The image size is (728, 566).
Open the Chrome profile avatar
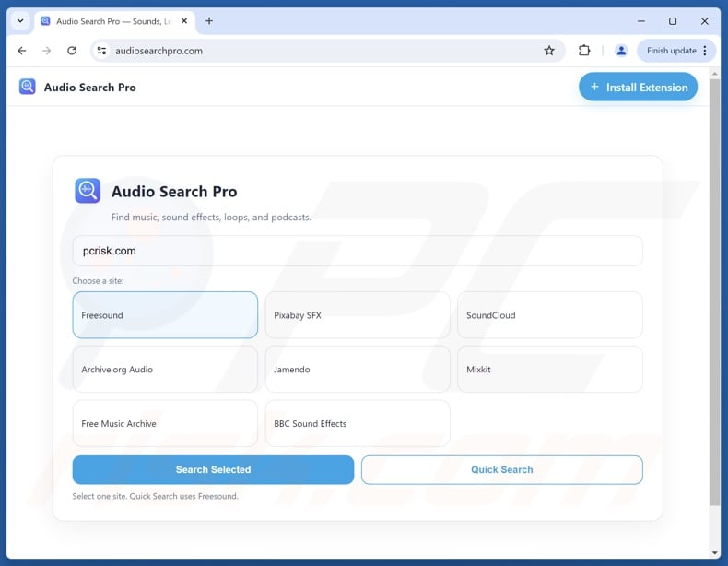coord(621,51)
